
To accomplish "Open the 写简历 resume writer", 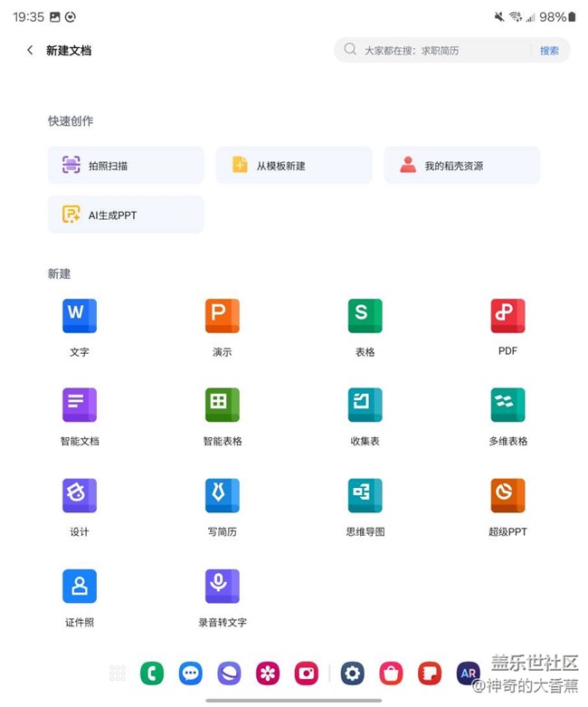I will [x=222, y=496].
